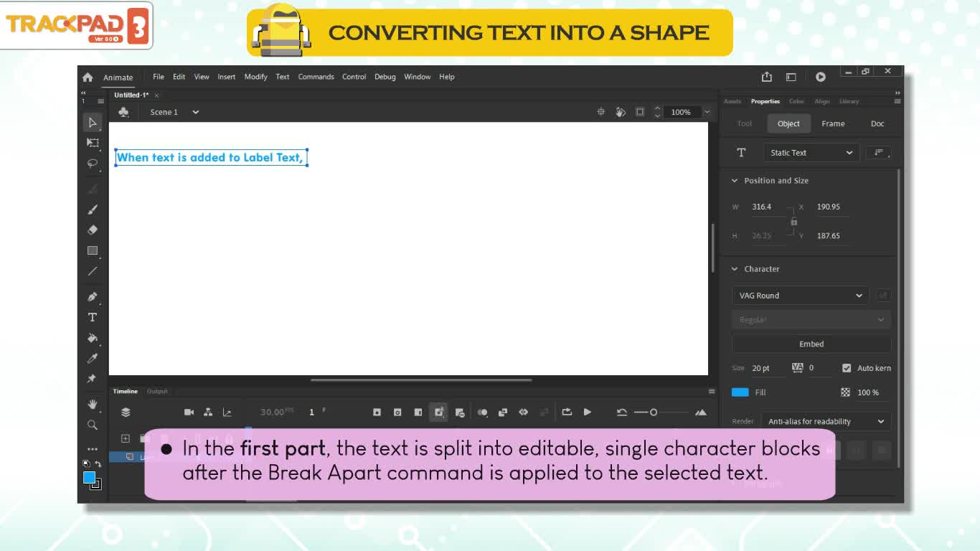
Task: Select the Rectangle tool
Action: [x=93, y=250]
